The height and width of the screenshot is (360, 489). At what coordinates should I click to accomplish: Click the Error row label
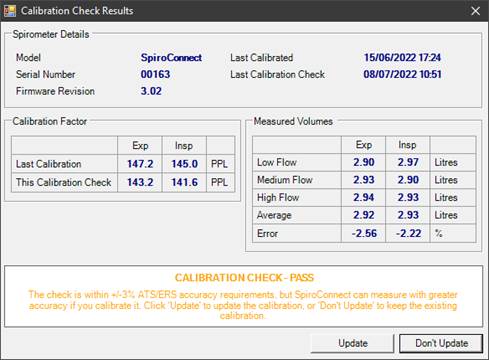point(267,233)
